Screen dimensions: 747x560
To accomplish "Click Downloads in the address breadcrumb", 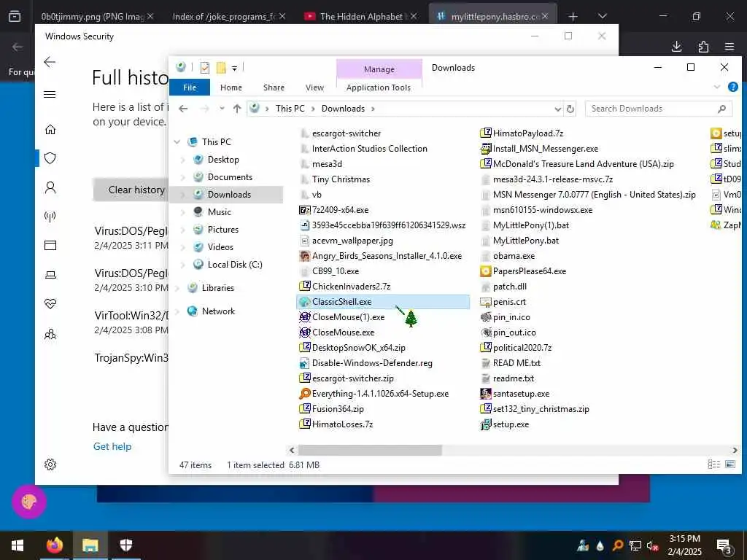I will pos(343,109).
